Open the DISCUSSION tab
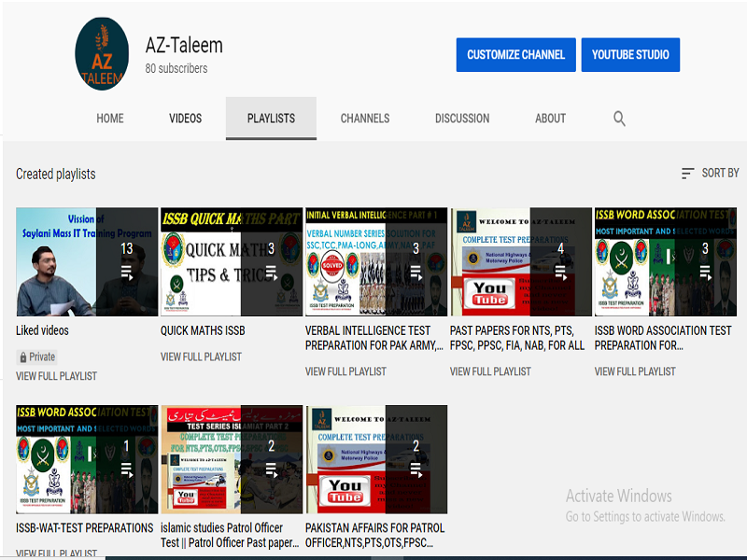The image size is (747, 560). [462, 119]
